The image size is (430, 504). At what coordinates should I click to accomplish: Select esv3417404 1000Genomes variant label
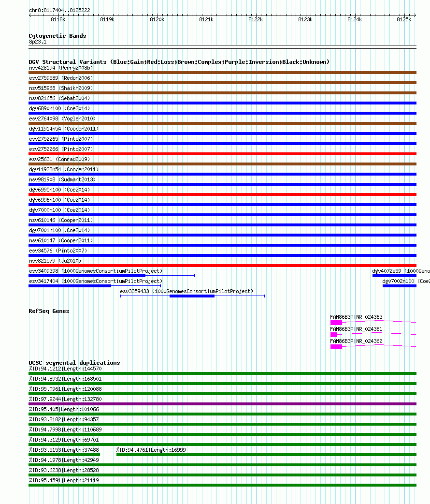click(x=96, y=281)
